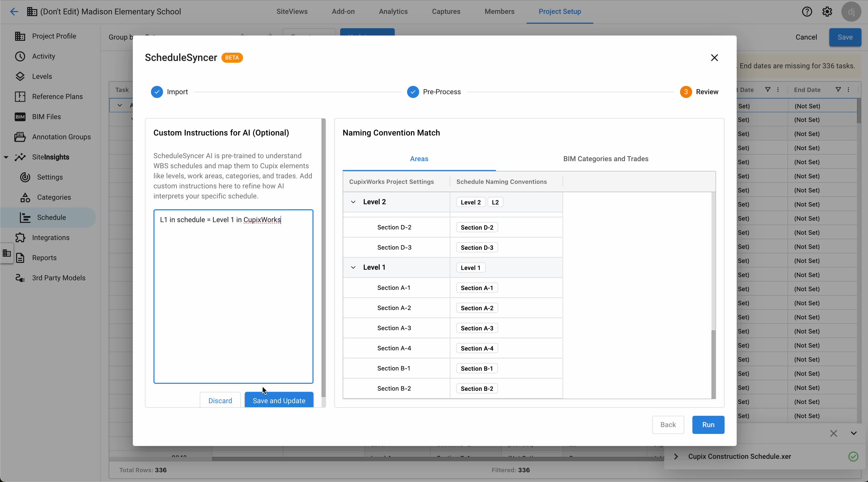Click the Categories shapes icon
Image resolution: width=868 pixels, height=482 pixels.
click(x=25, y=197)
